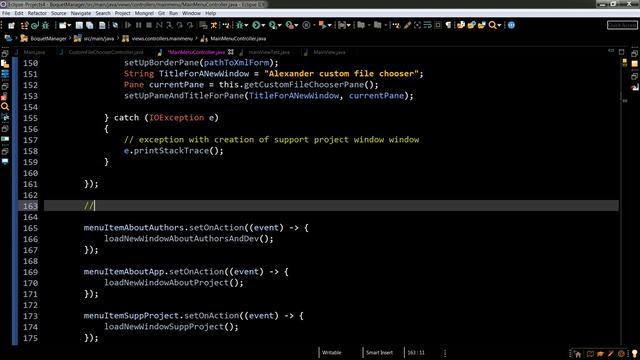Screen dimensions: 640x360
Task: Click the Package Explorer icon in the left sidebar
Action: click(5, 64)
